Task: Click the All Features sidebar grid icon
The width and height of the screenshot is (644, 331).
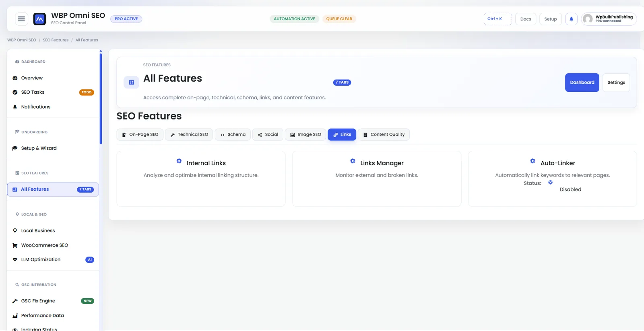Action: point(14,189)
